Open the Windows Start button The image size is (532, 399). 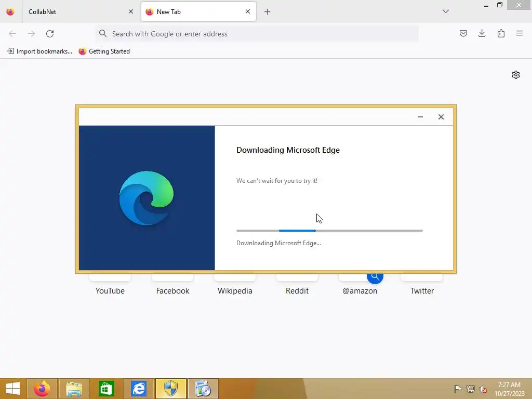click(x=13, y=389)
